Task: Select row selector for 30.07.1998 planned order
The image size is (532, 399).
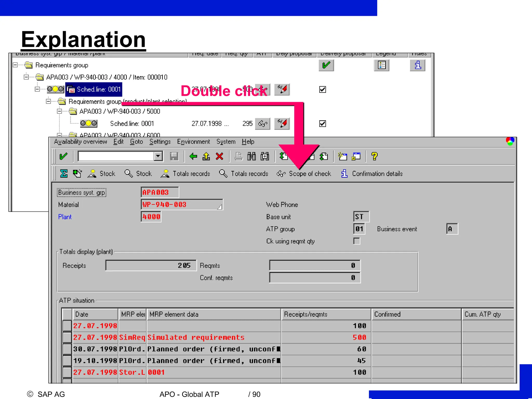Action: click(67, 349)
